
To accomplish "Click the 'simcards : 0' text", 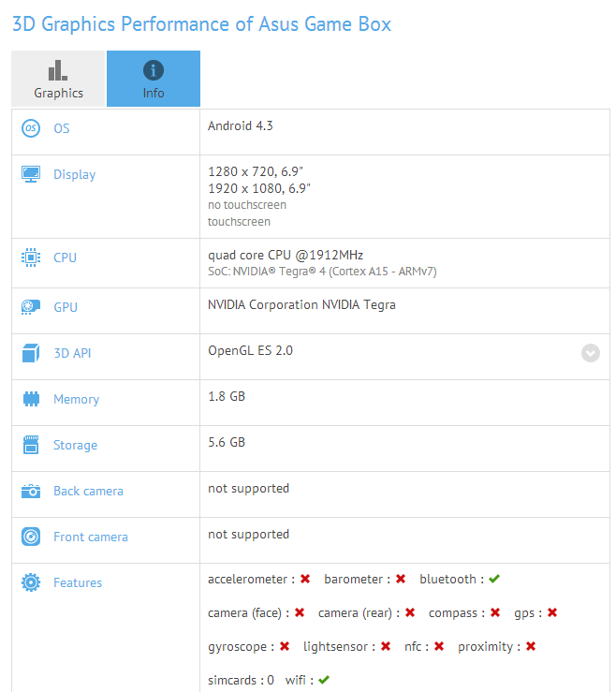I will tap(241, 681).
